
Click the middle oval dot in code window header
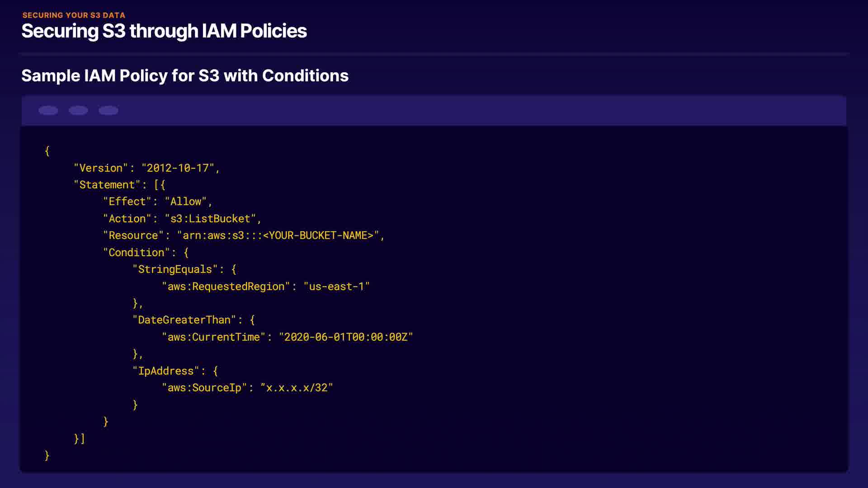(x=78, y=111)
